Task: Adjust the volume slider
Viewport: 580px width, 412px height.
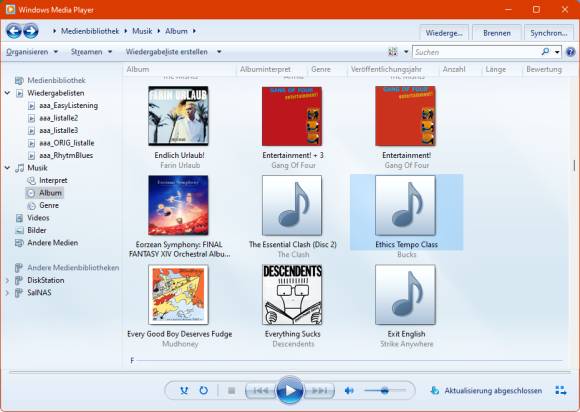Action: pos(385,390)
